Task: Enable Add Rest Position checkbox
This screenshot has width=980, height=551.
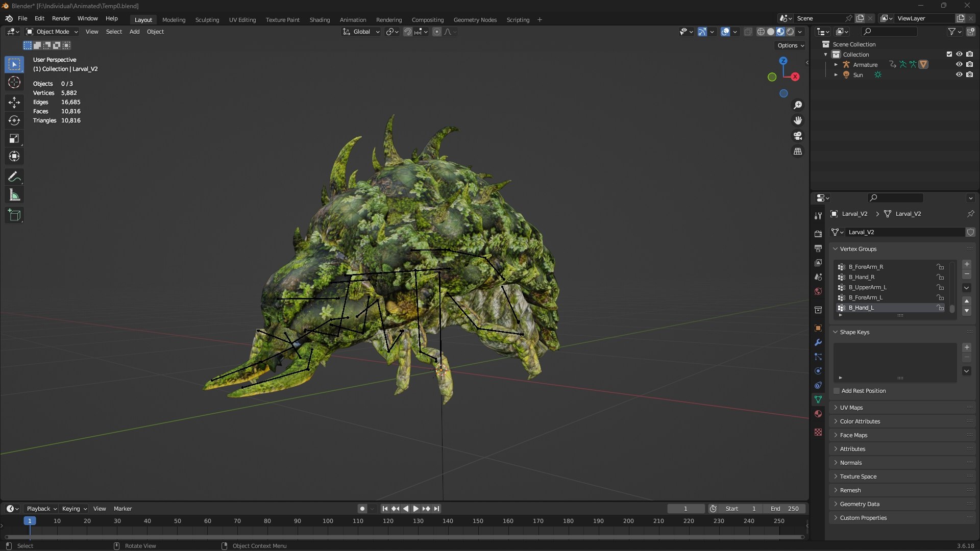Action: coord(837,391)
